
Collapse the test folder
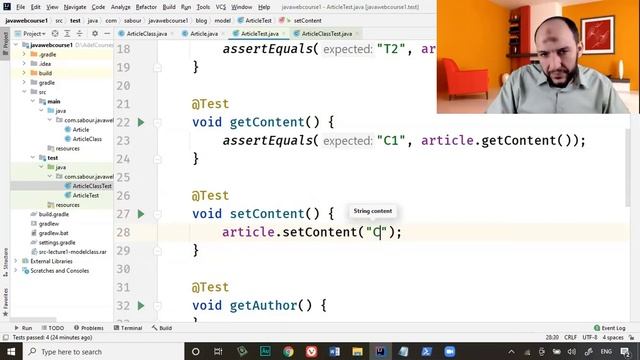(x=33, y=158)
